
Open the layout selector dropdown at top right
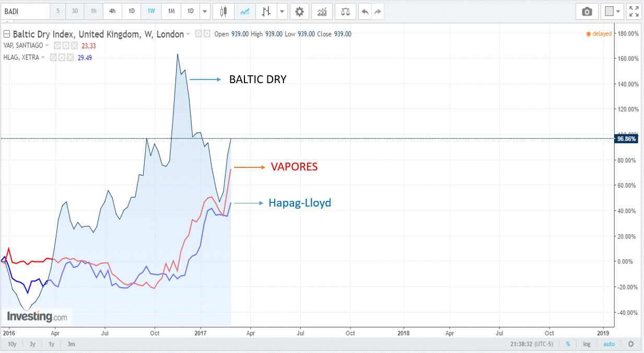[x=618, y=11]
